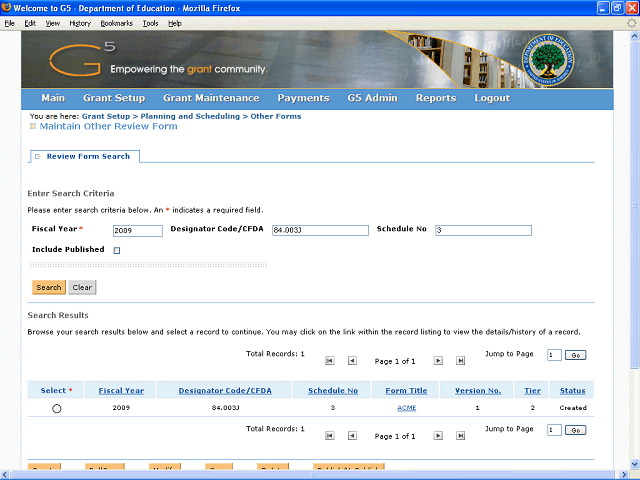Open the Help menu
This screenshot has width=640, height=480.
tap(175, 23)
